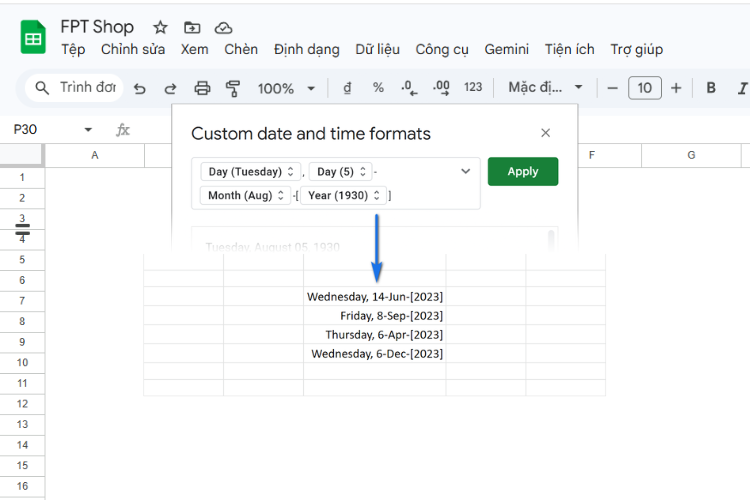The height and width of the screenshot is (500, 750).
Task: Open the 100% zoom dropdown
Action: 286,89
